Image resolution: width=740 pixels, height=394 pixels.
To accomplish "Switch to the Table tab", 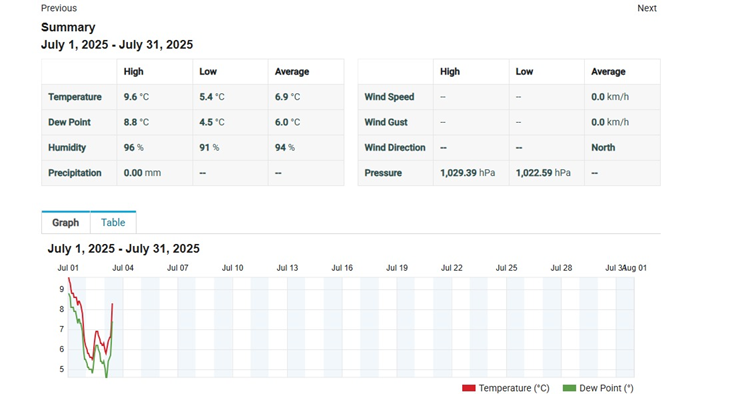I will tap(113, 222).
